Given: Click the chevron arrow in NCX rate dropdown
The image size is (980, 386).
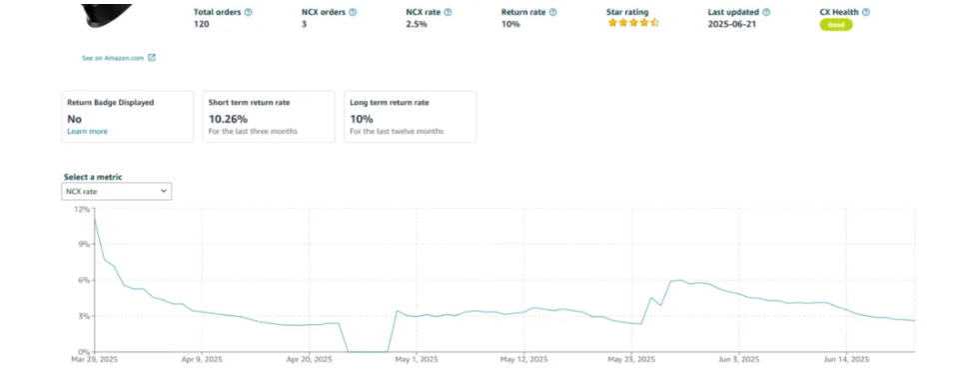Looking at the screenshot, I should [164, 191].
